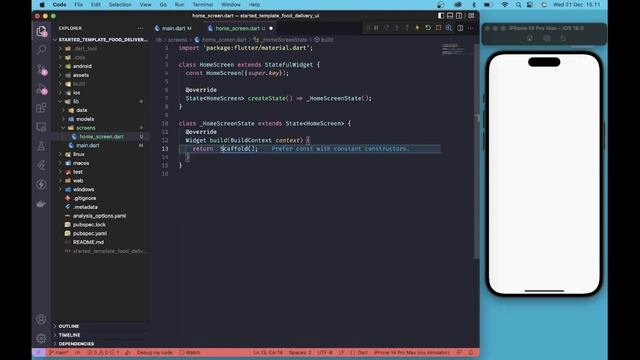Open the Remote Explorer view

pyautogui.click(x=41, y=127)
